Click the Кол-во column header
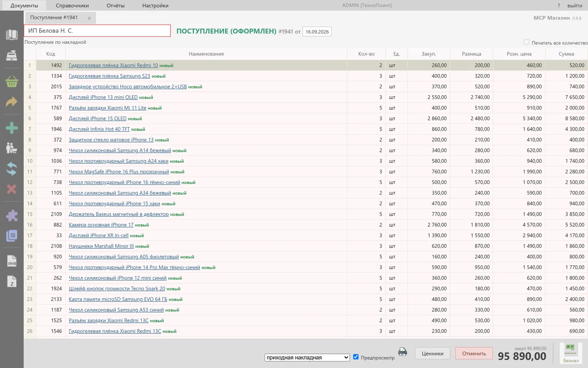Image resolution: width=588 pixels, height=368 pixels. click(366, 54)
